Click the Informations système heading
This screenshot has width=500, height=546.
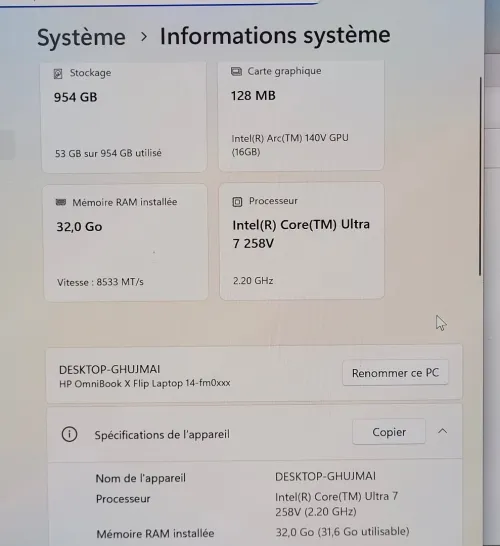click(275, 35)
